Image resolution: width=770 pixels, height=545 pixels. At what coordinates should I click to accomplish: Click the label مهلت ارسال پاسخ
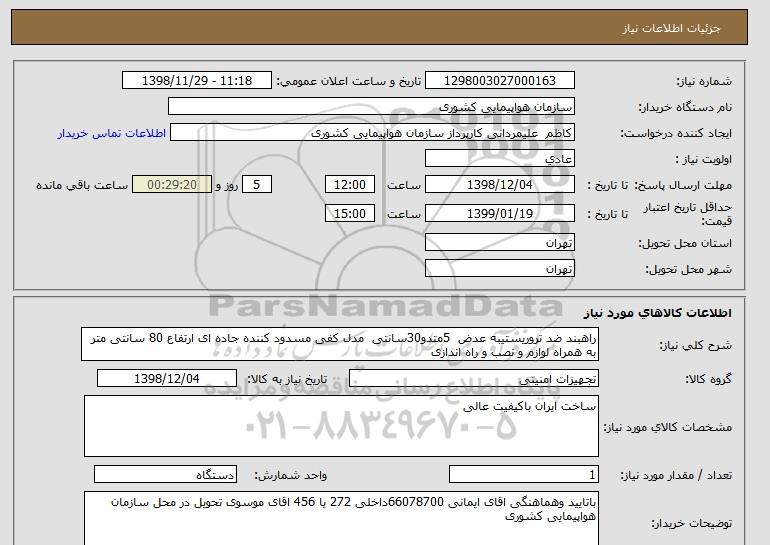[x=683, y=185]
